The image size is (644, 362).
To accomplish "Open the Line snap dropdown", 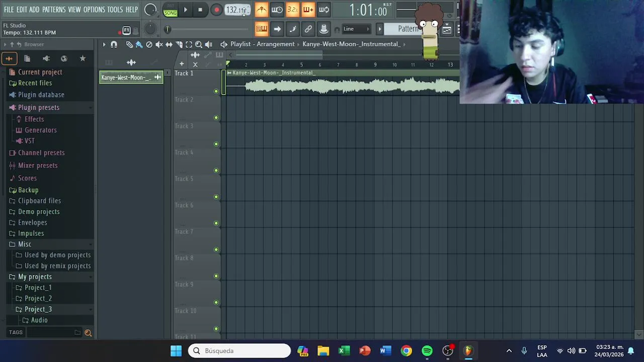I will [x=355, y=29].
